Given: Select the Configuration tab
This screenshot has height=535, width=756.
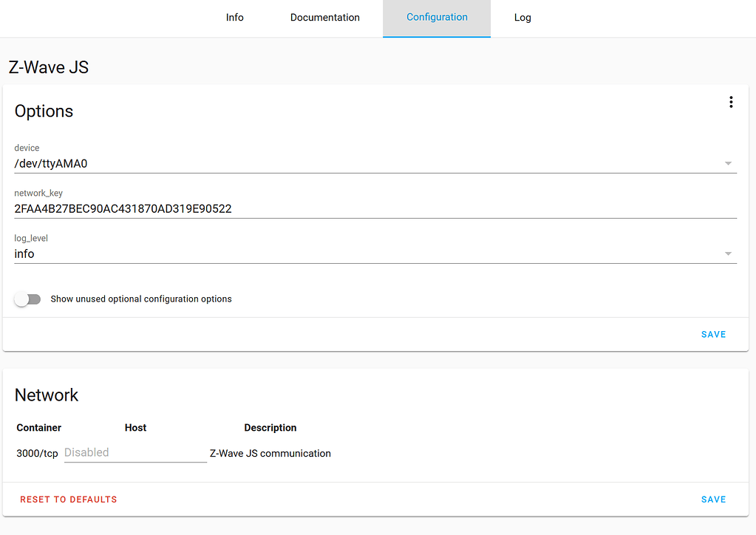Looking at the screenshot, I should (x=436, y=17).
